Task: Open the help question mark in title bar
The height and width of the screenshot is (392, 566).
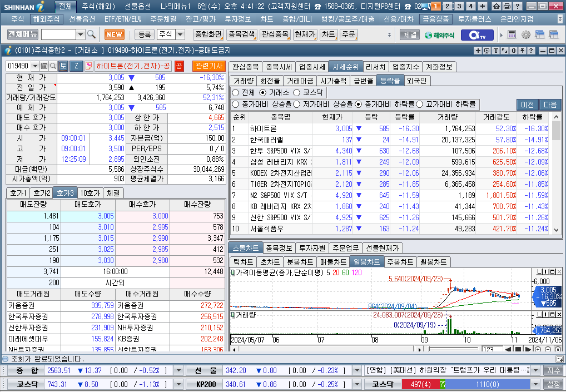Action: (x=517, y=6)
